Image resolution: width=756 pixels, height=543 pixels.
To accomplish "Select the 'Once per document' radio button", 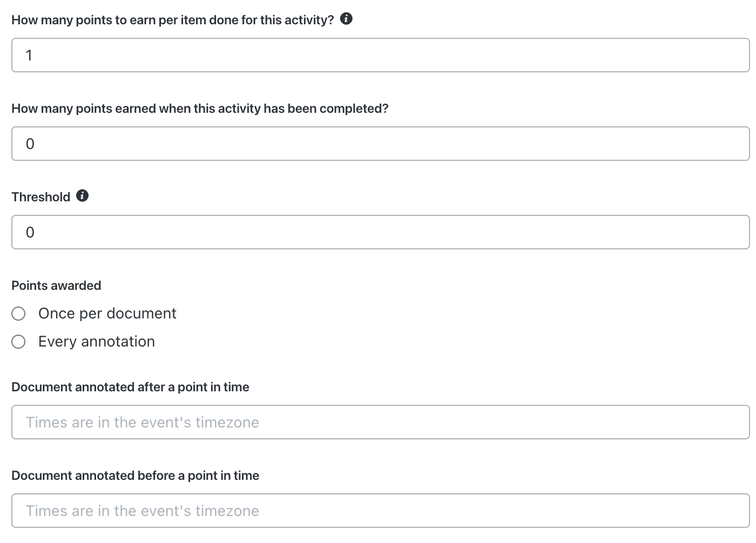I will (18, 314).
